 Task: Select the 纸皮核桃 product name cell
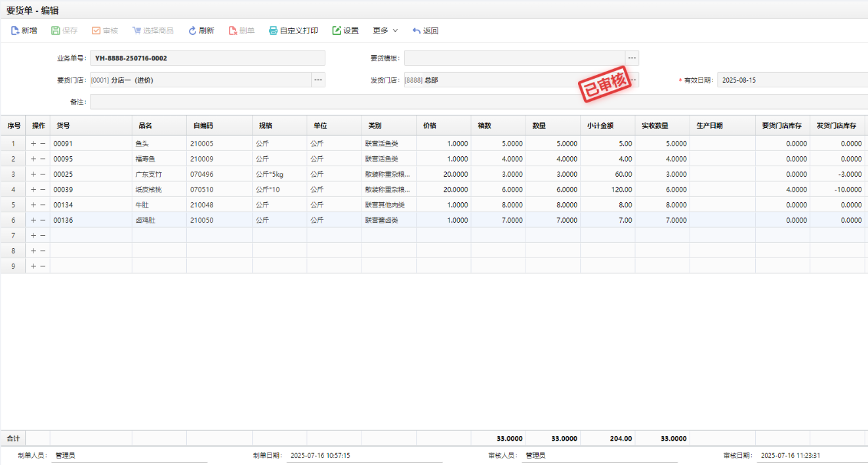pos(159,189)
